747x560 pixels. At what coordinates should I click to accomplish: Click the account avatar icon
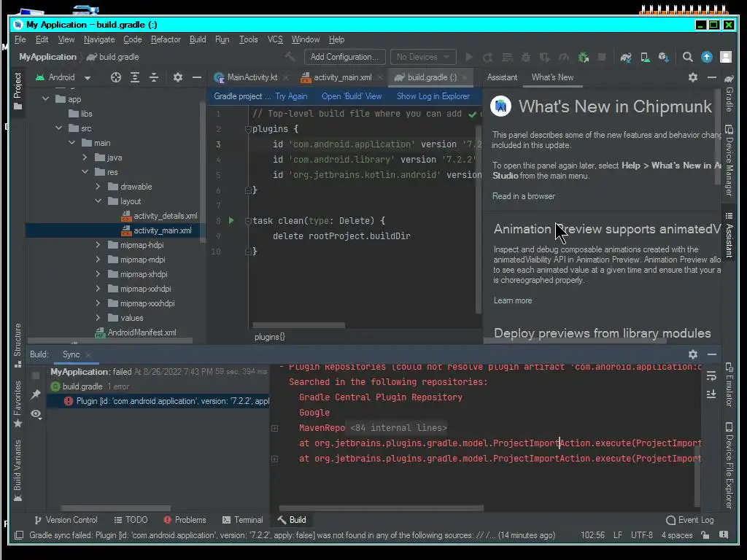click(x=726, y=57)
